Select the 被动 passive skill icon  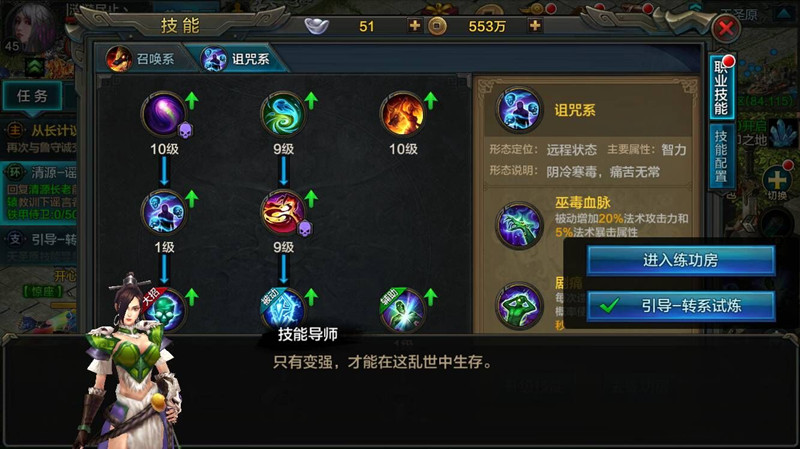tap(283, 310)
